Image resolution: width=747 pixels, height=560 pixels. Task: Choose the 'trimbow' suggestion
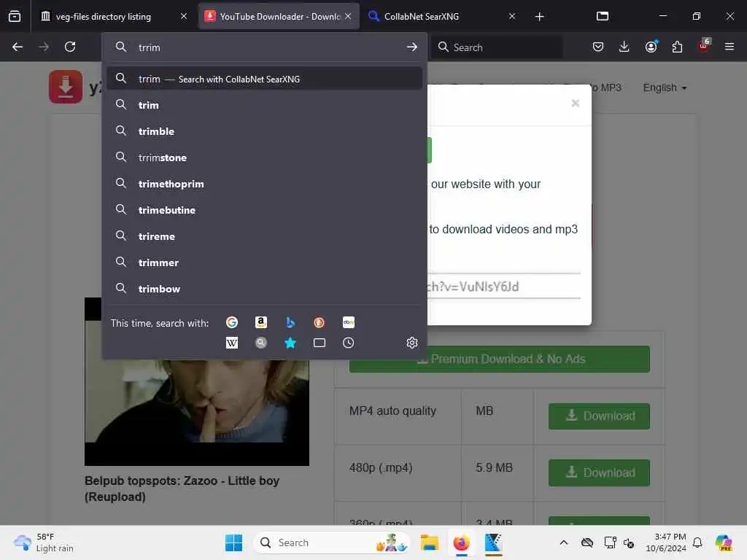click(x=264, y=289)
